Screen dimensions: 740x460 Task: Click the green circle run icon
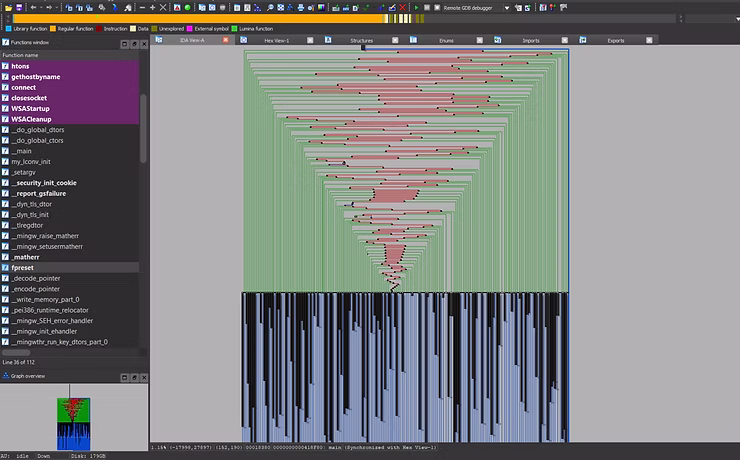187,7
